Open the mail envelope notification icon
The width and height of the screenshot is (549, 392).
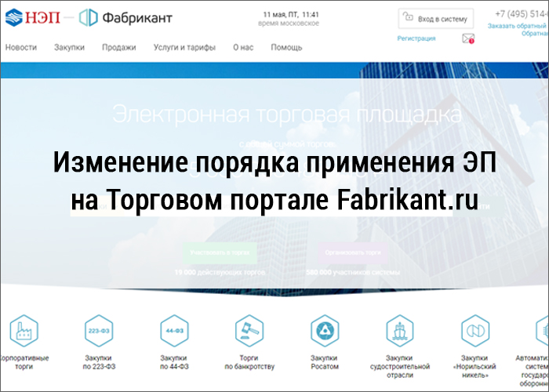pyautogui.click(x=469, y=38)
